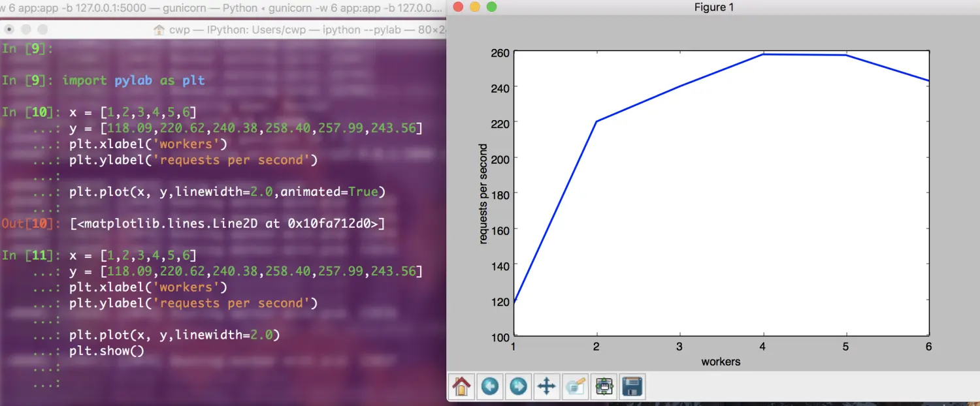Click the Figure 1 title bar text

(714, 7)
